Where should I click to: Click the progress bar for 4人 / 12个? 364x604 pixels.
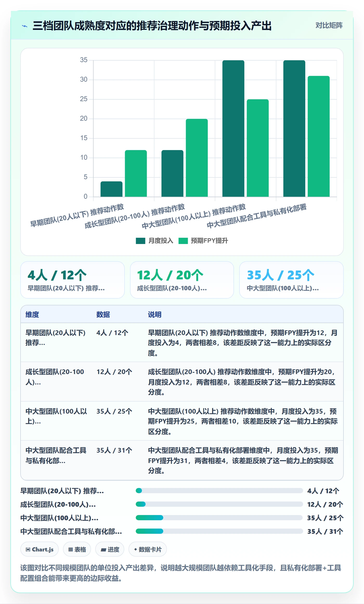point(219,491)
